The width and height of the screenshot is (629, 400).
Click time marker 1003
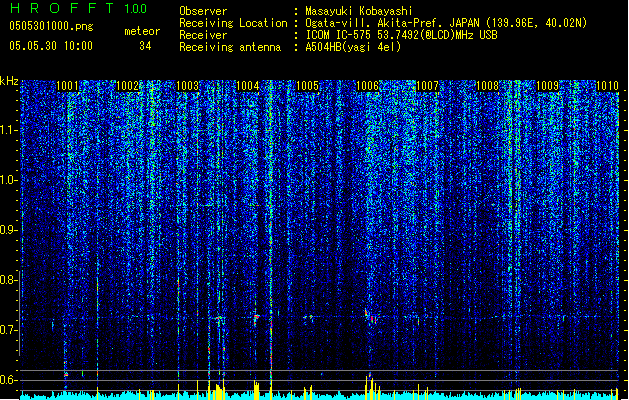[187, 86]
